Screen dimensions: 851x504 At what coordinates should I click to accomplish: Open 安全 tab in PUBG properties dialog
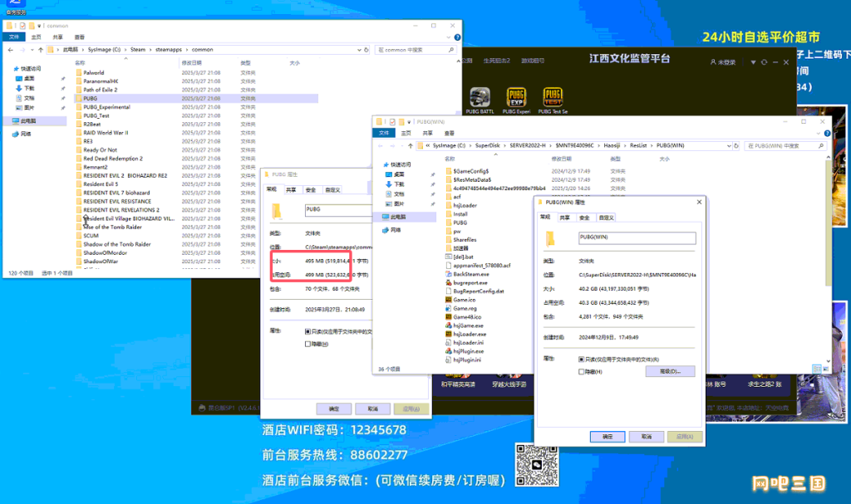click(311, 190)
